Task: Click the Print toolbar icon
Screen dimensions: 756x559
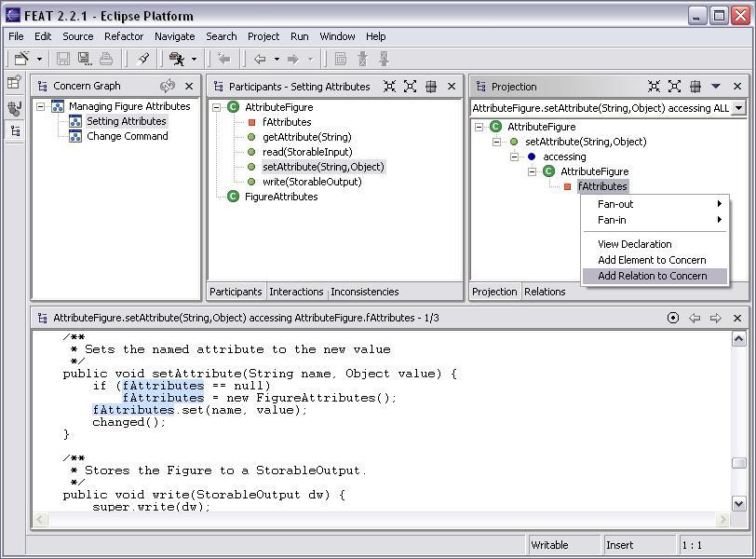Action: (x=106, y=59)
